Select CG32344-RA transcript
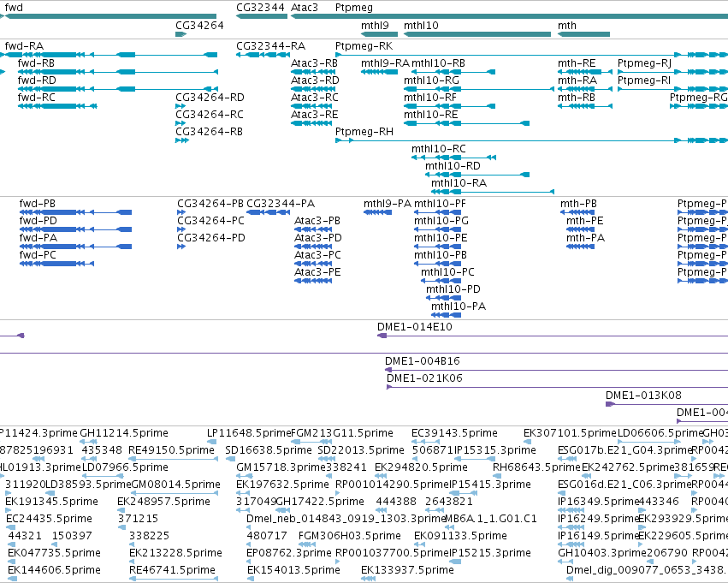 (263, 55)
